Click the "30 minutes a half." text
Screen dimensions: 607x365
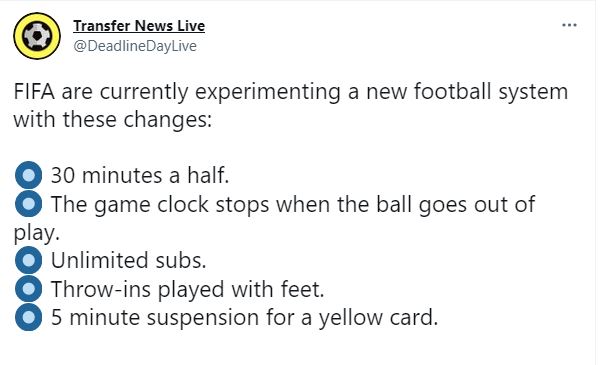pyautogui.click(x=140, y=175)
